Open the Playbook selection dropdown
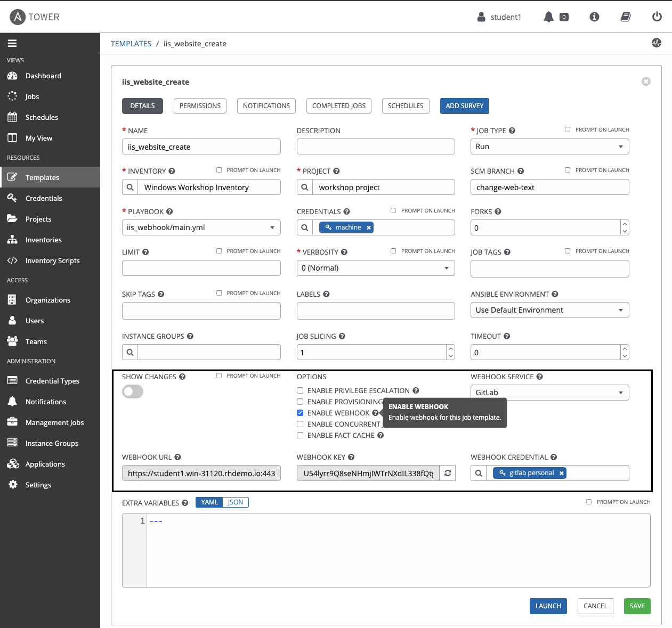The image size is (672, 628). (201, 227)
